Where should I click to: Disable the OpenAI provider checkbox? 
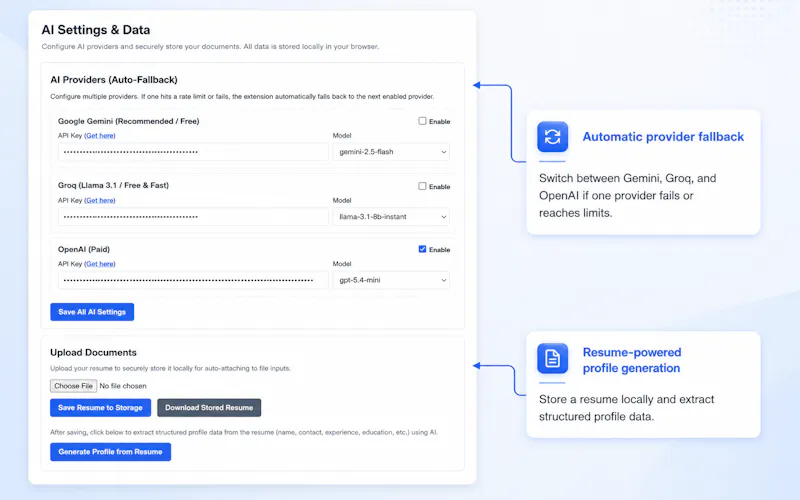click(422, 249)
